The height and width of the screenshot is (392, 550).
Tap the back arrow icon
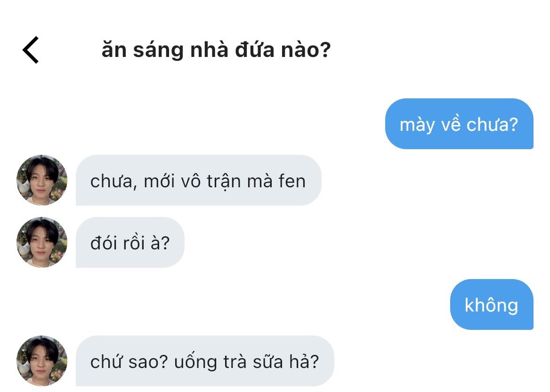(x=31, y=50)
